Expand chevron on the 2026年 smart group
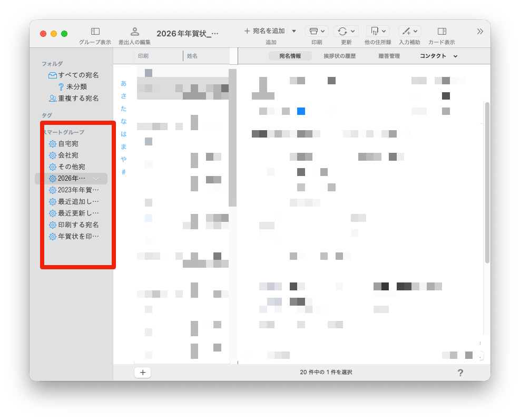 click(96, 179)
